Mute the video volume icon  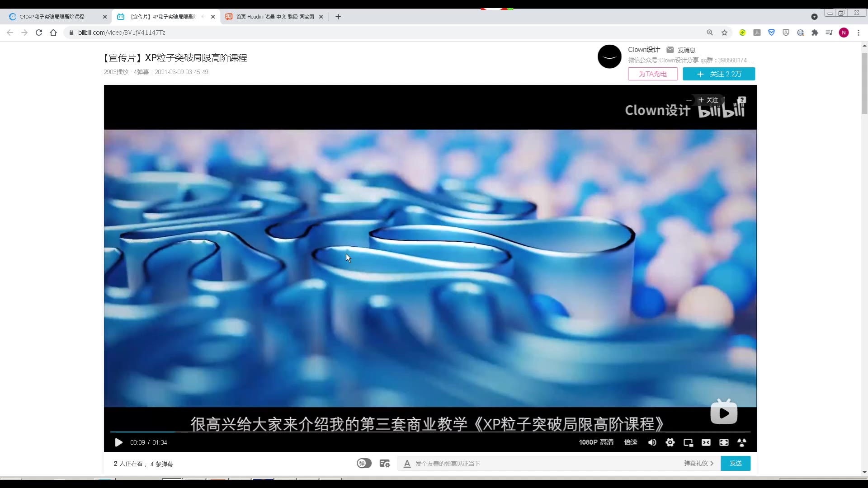click(x=652, y=442)
